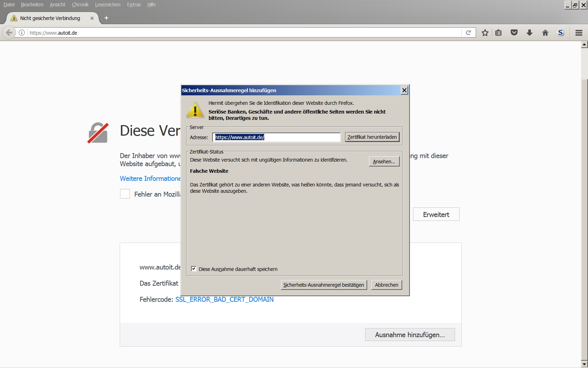The height and width of the screenshot is (368, 588).
Task: Open the hamburger menu
Action: [579, 33]
